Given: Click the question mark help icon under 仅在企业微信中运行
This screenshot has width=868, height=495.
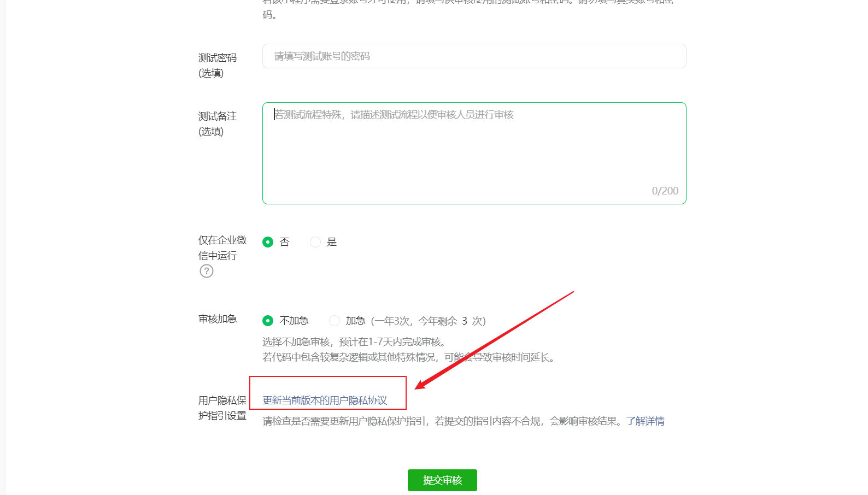Looking at the screenshot, I should click(206, 271).
